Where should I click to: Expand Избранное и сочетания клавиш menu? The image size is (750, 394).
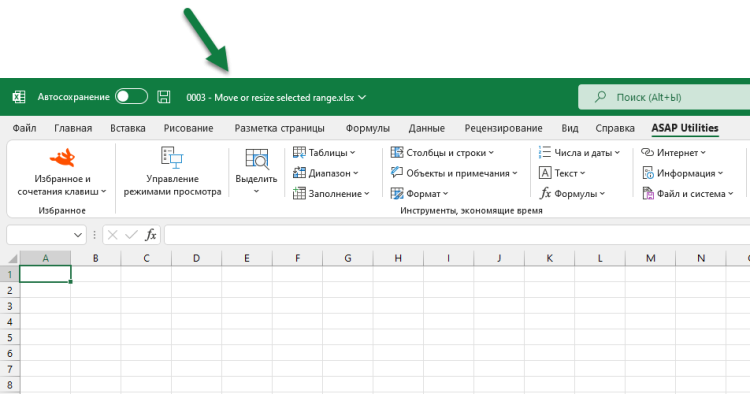pyautogui.click(x=62, y=185)
